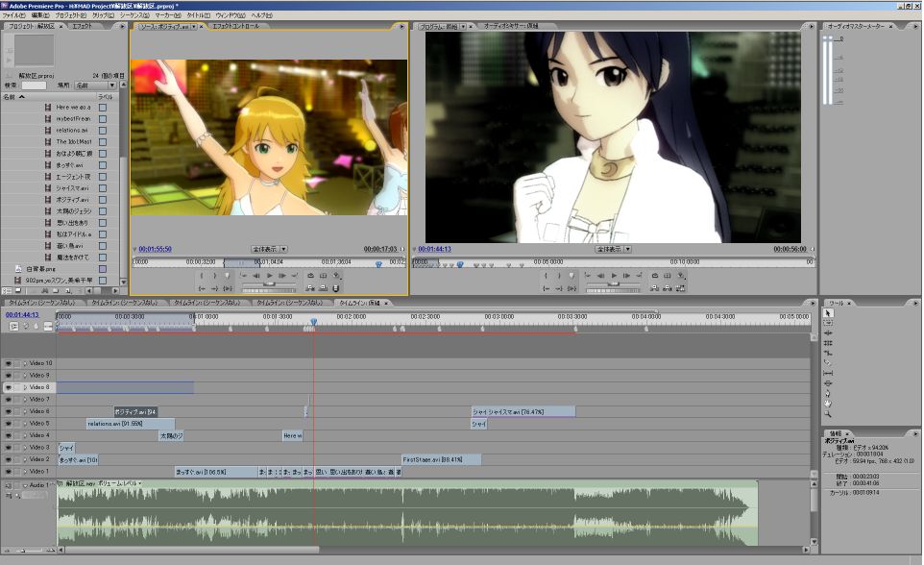Click label box for relations.avi
The width and height of the screenshot is (924, 565).
(x=103, y=131)
